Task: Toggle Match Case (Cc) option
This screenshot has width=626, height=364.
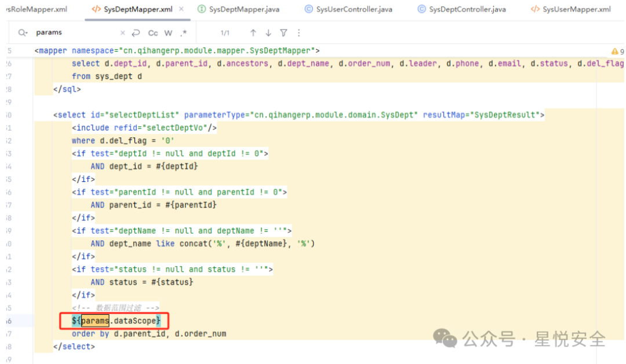Action: [153, 33]
